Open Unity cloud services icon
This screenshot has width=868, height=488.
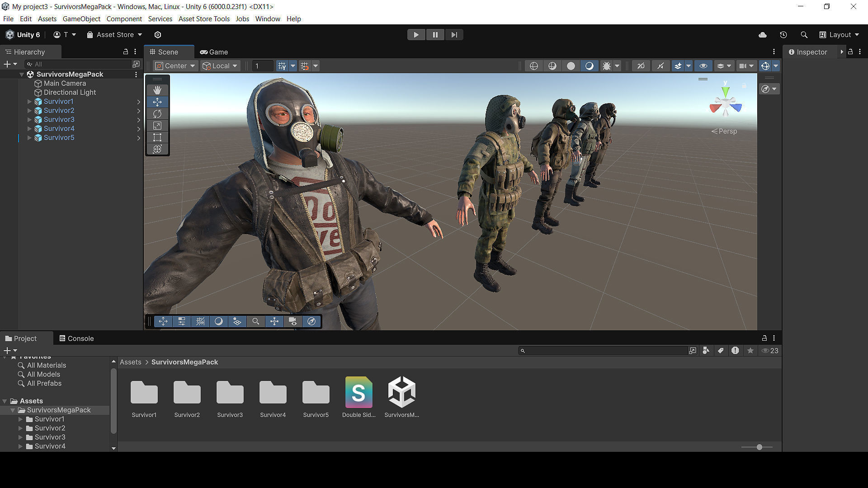click(x=763, y=35)
